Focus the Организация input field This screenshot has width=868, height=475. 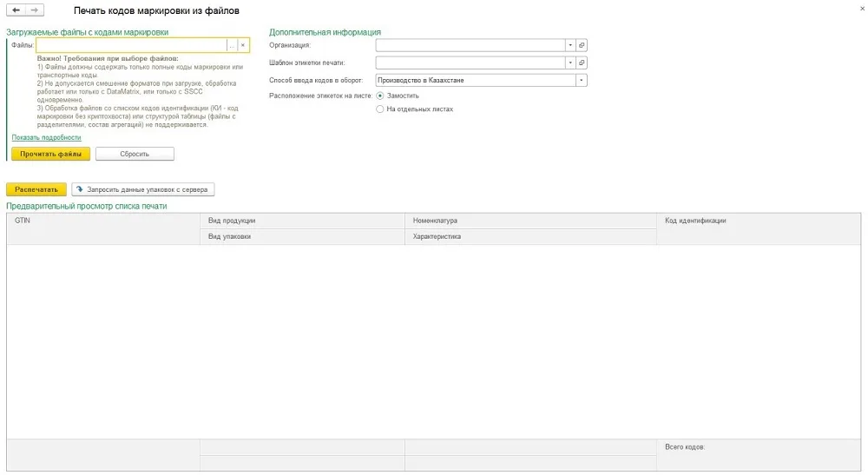click(470, 45)
